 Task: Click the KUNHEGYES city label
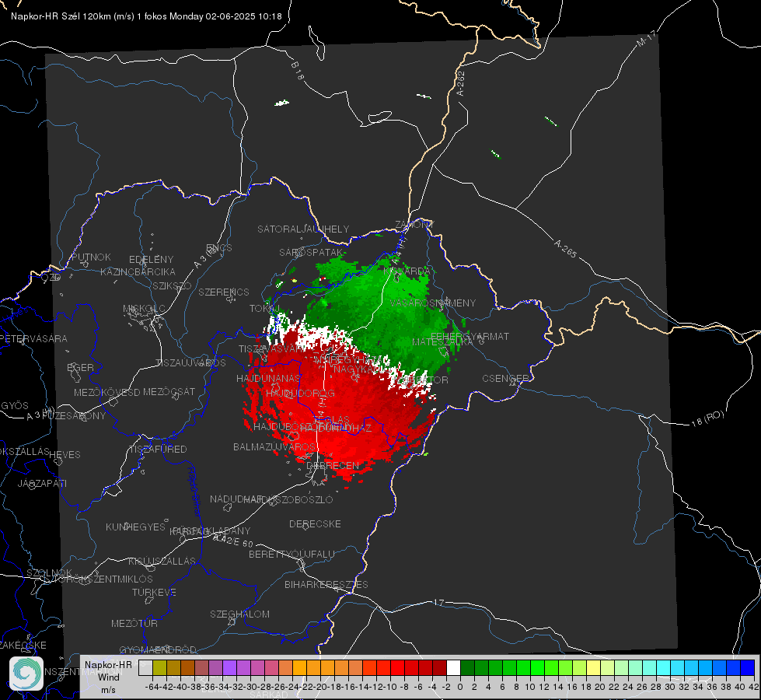[135, 527]
